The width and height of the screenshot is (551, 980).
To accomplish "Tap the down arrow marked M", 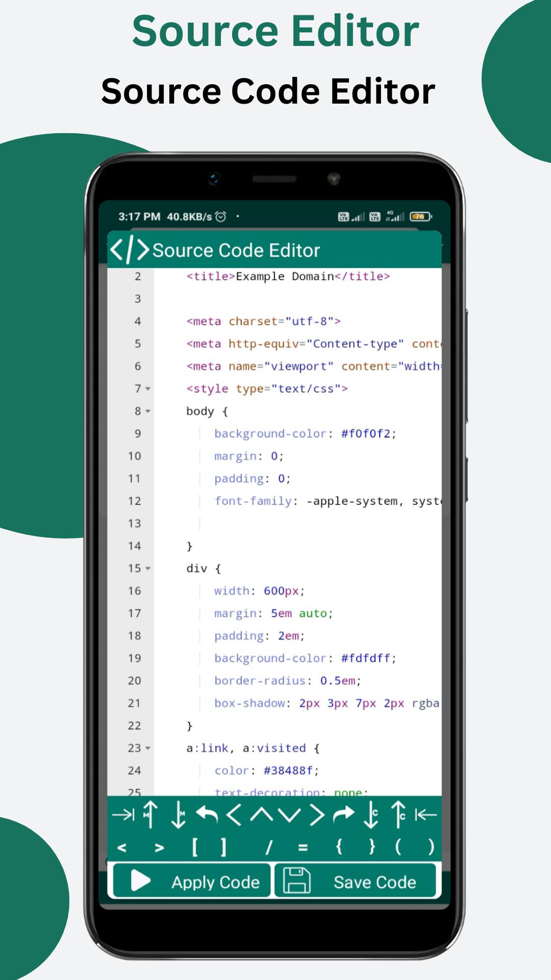I will pyautogui.click(x=178, y=815).
